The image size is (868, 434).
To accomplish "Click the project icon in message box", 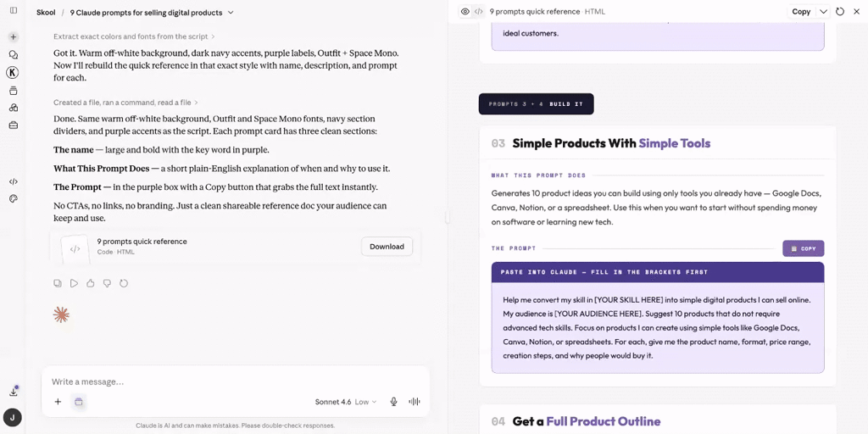I will [x=79, y=402].
